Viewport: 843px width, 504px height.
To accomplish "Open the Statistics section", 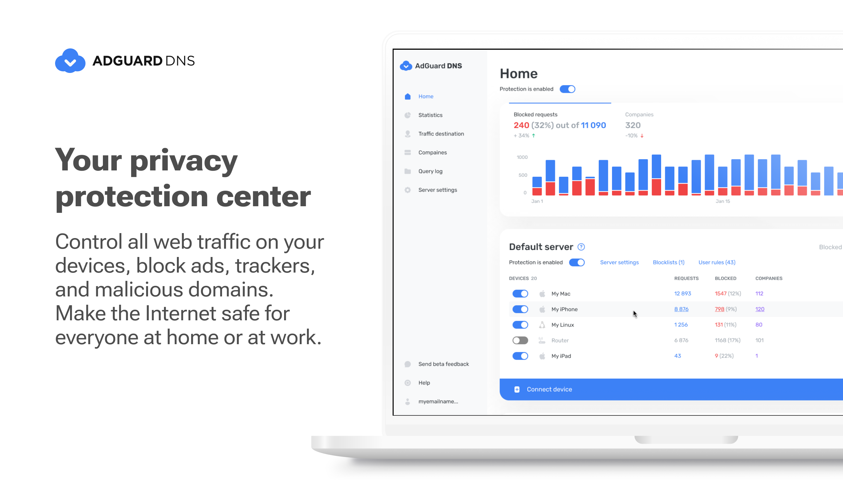I will tap(430, 115).
